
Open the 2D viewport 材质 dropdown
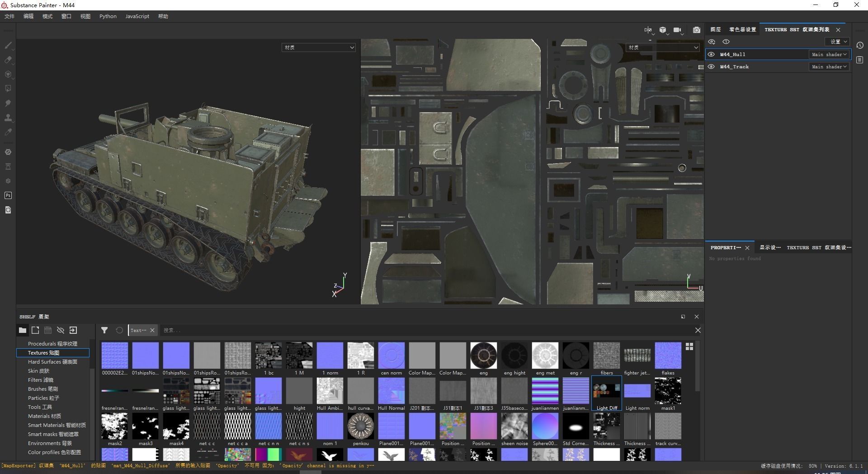pos(663,47)
